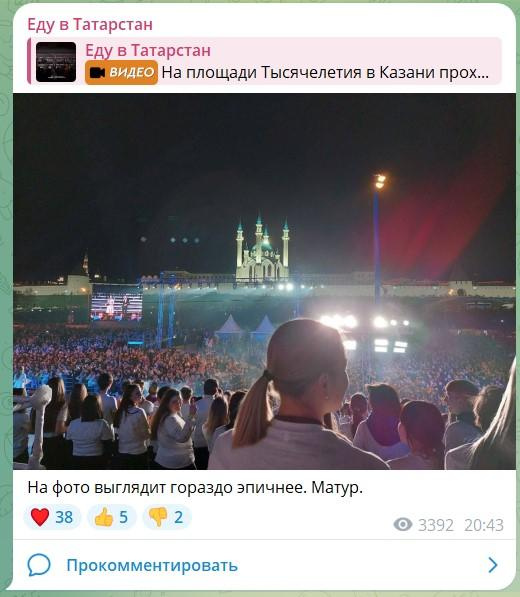Click Прокомментировать to leave a comment
The width and height of the screenshot is (520, 597).
[152, 565]
